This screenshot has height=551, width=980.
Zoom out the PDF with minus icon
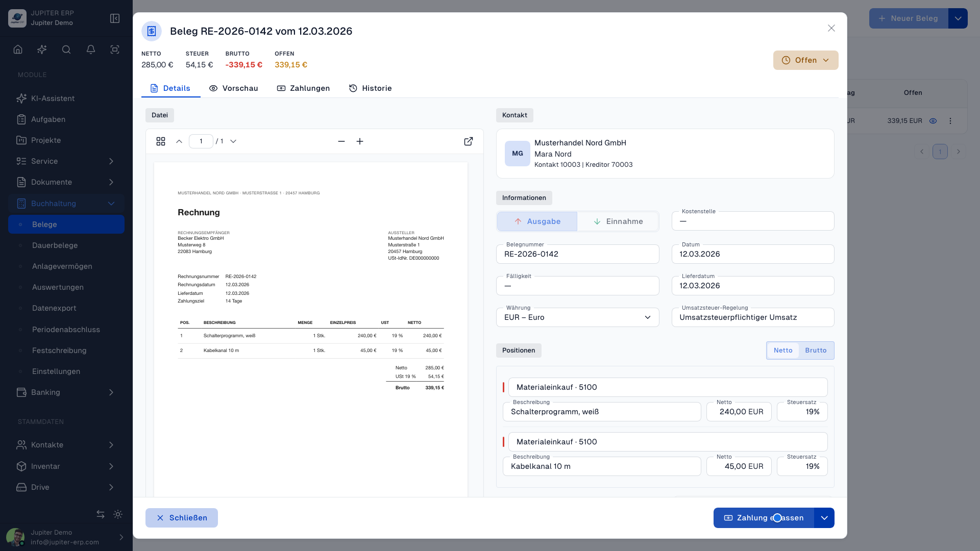[x=341, y=141]
